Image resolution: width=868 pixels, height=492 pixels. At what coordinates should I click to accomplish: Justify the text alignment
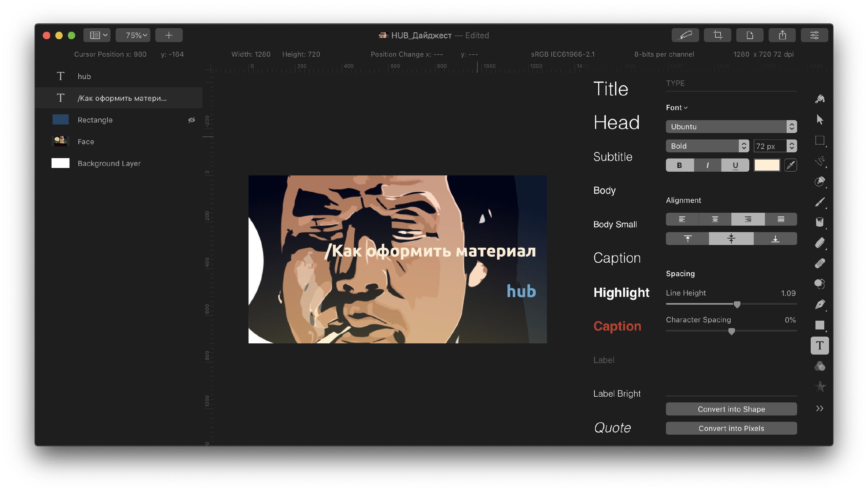pos(781,219)
